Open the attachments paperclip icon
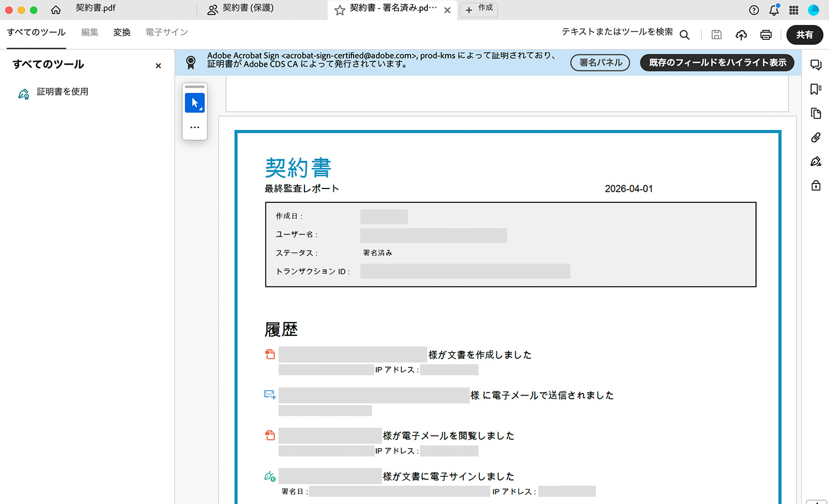Screen dimensions: 829x504 click(x=816, y=138)
